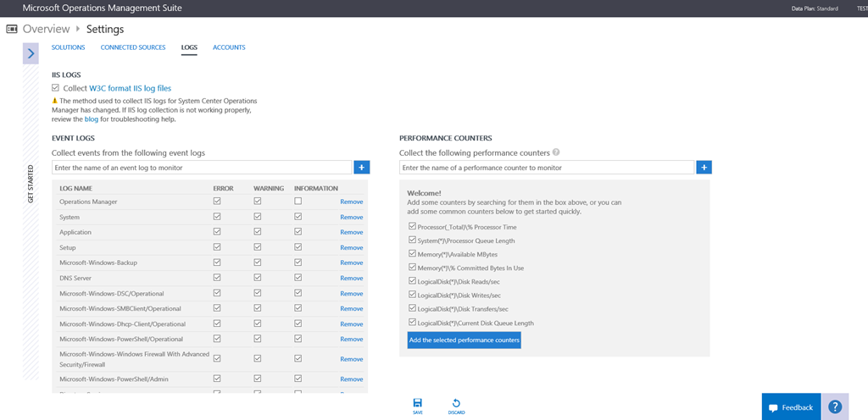Viewport: 868px width, 420px height.
Task: Open the blog troubleshooting link
Action: [92, 119]
